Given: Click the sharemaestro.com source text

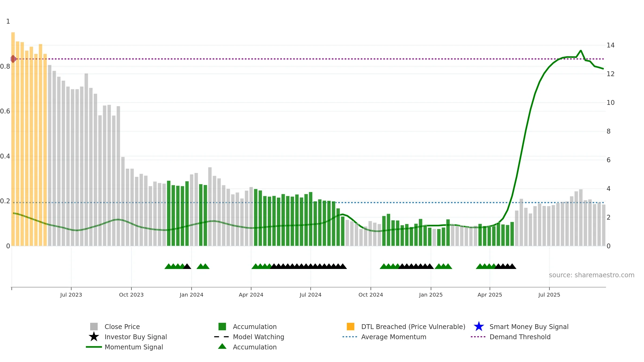Looking at the screenshot, I should [x=592, y=275].
